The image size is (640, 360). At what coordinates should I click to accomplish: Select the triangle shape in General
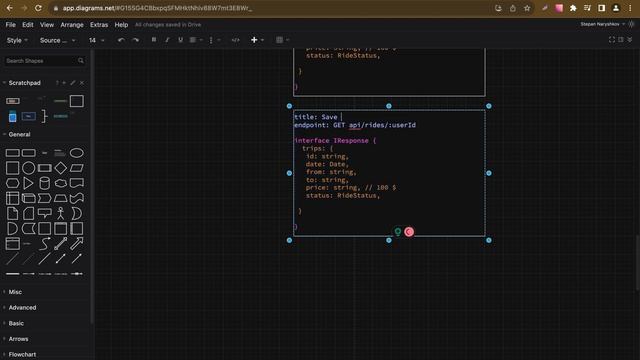coord(28,183)
